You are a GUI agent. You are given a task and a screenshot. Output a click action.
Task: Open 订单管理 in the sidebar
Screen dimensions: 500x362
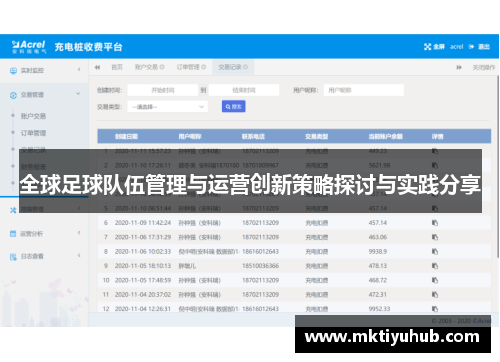coord(33,133)
